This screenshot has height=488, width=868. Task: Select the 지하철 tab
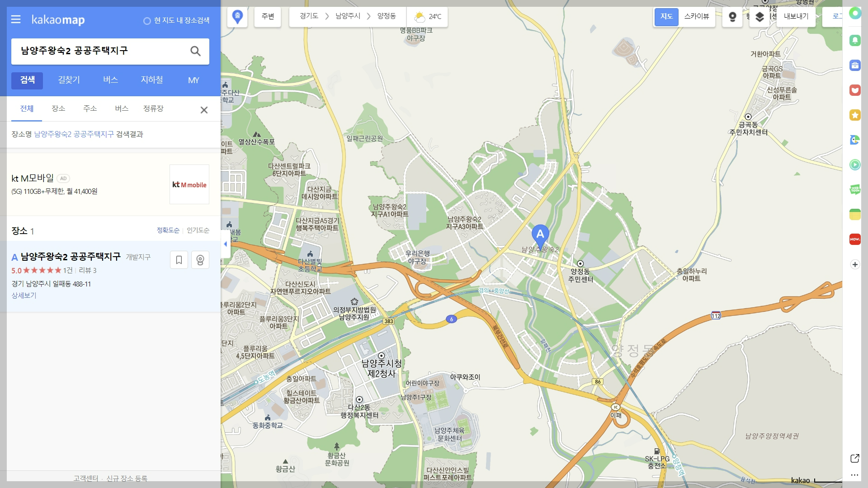coord(152,80)
